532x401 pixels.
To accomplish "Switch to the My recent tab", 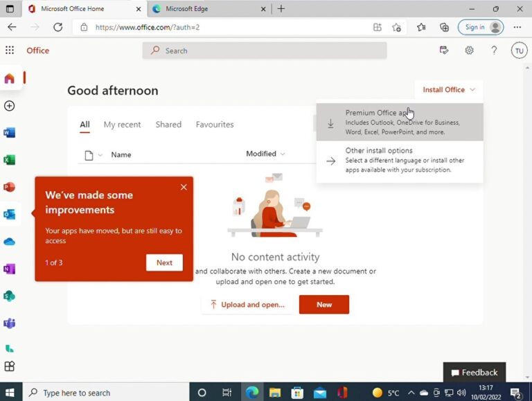I will tap(122, 125).
